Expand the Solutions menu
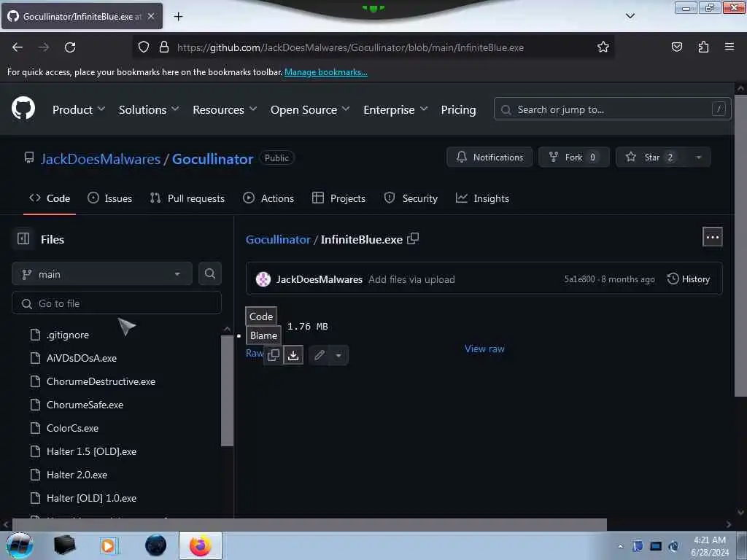Image resolution: width=747 pixels, height=560 pixels. (149, 109)
